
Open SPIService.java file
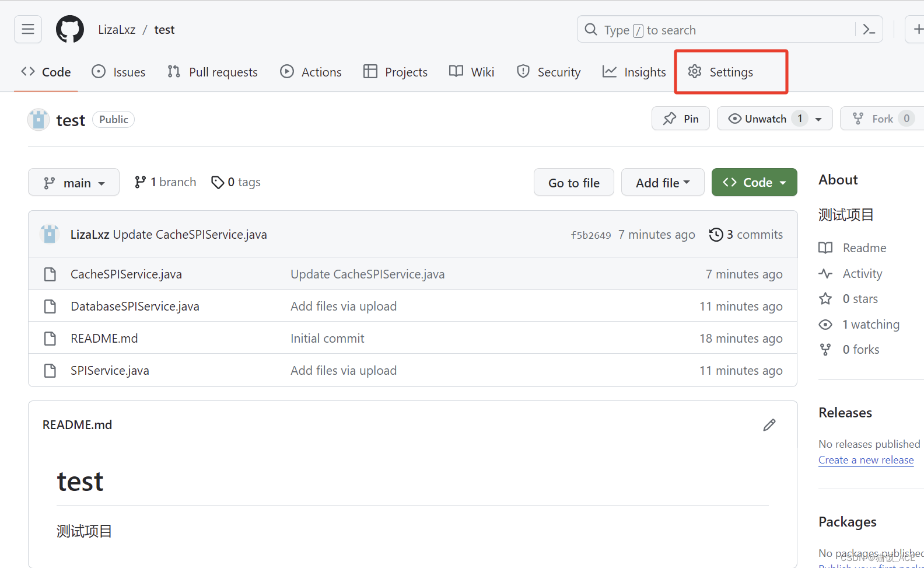point(110,371)
